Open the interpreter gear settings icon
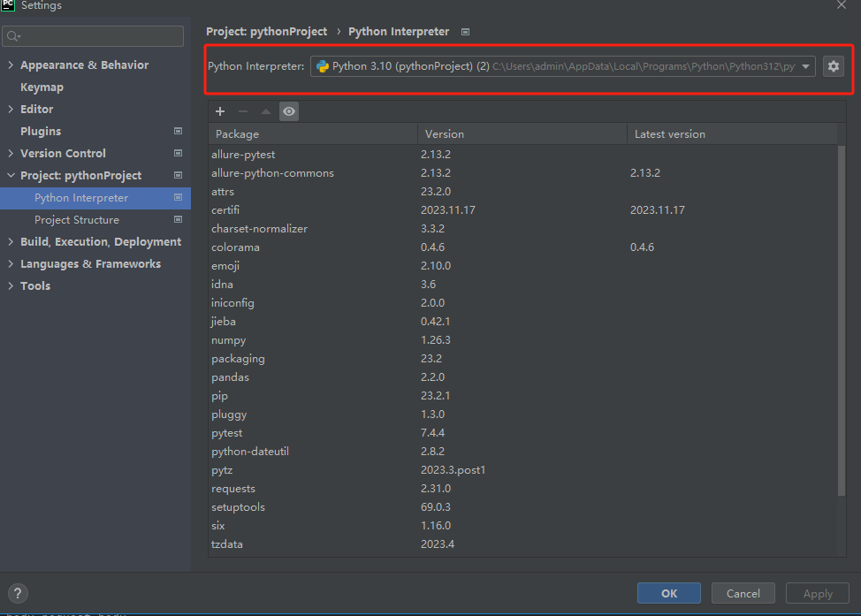861x616 pixels. (833, 66)
